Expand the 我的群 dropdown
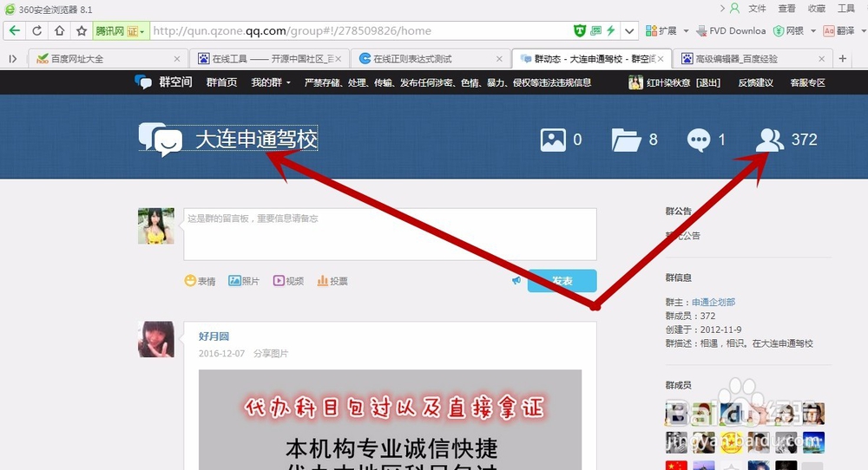The height and width of the screenshot is (470, 868). tap(271, 82)
